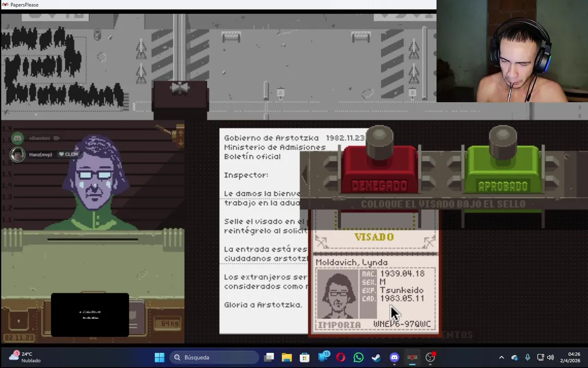The height and width of the screenshot is (368, 588).
Task: Click the upper-left guard next to the queue
Action: (141, 49)
